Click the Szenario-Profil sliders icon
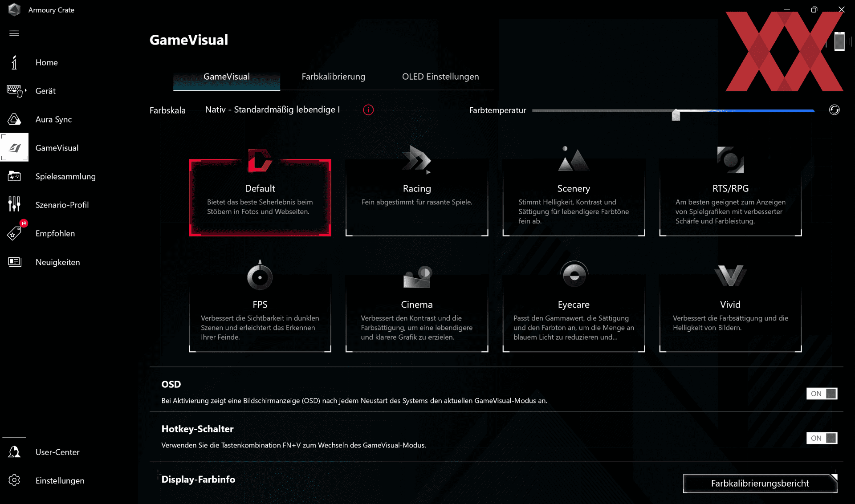The height and width of the screenshot is (504, 855). pos(14,204)
